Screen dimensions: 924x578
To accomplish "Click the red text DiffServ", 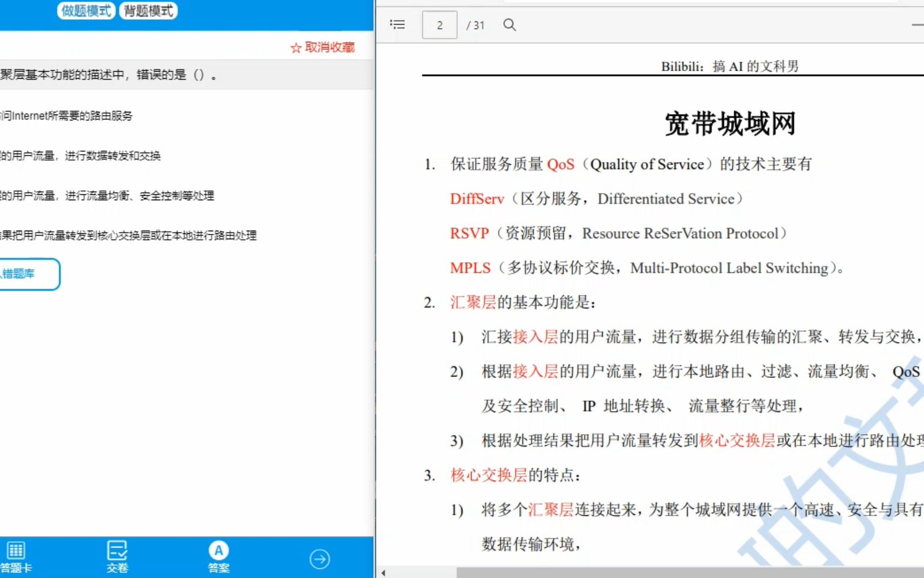I will [x=477, y=199].
